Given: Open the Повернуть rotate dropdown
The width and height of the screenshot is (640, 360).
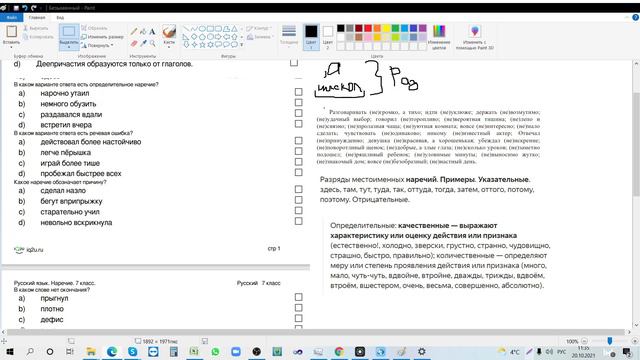Looking at the screenshot, I should pos(112,45).
